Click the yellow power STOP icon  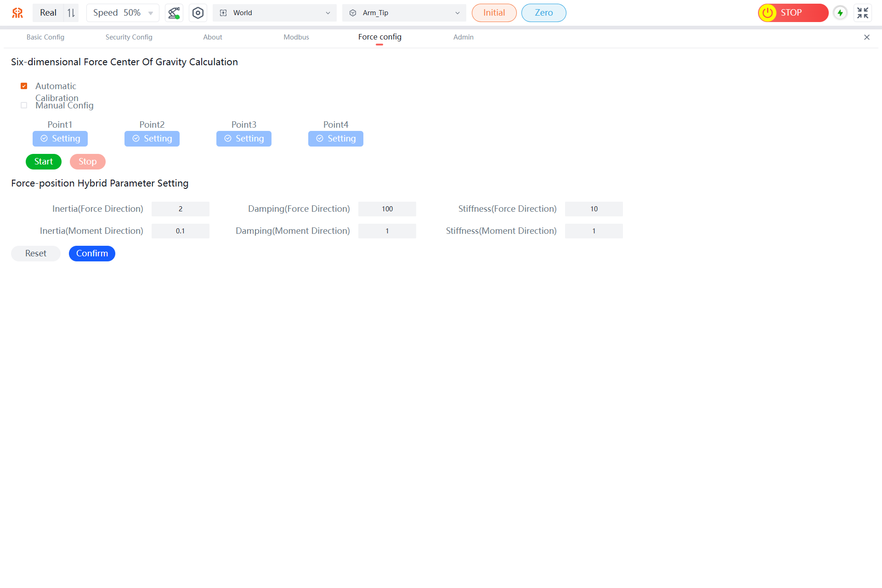click(x=768, y=13)
